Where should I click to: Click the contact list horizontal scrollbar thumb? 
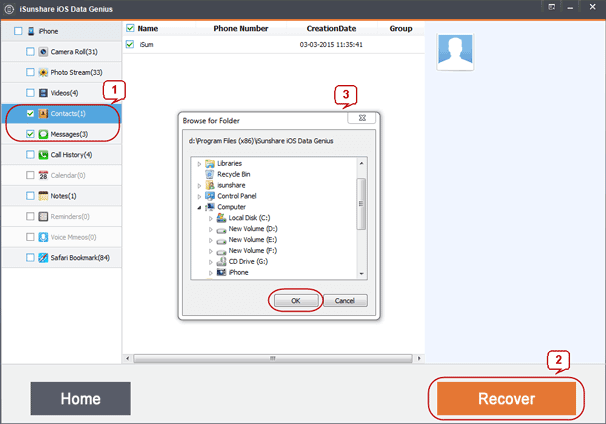273,358
